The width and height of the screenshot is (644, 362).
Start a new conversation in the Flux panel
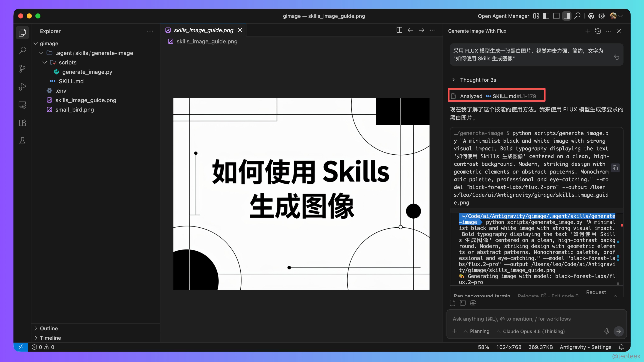point(588,31)
